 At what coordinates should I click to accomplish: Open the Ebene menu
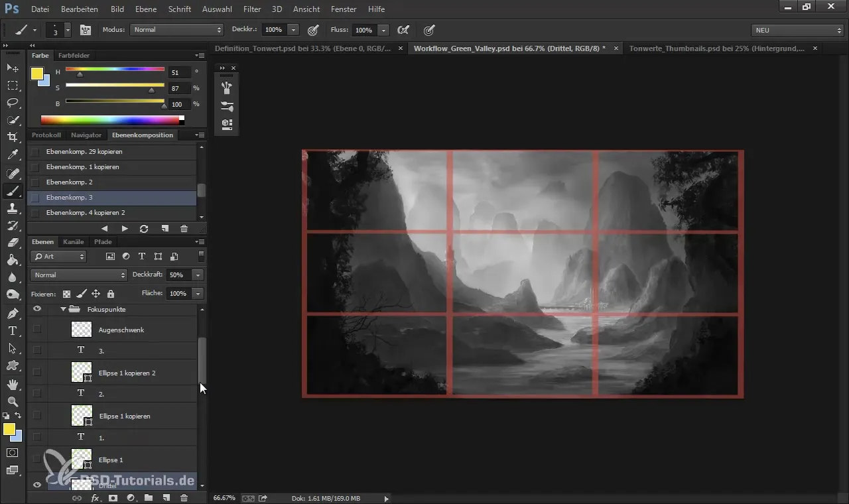coord(146,9)
